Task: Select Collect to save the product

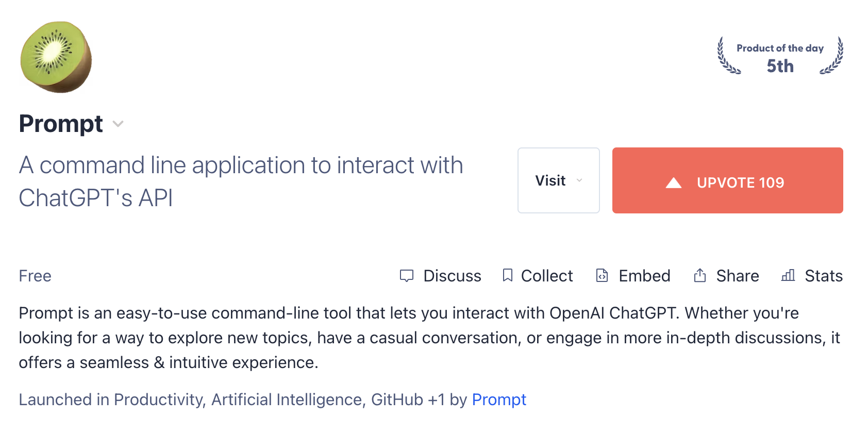Action: coord(538,276)
